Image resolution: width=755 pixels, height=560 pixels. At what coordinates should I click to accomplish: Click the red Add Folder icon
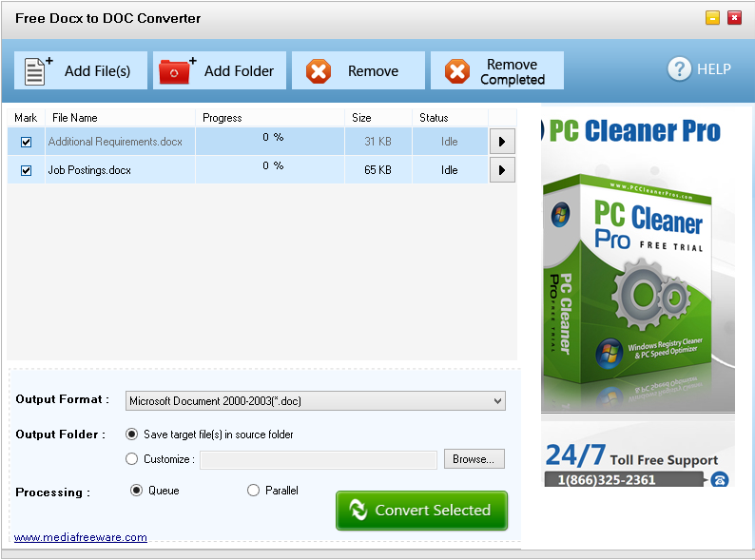[177, 70]
